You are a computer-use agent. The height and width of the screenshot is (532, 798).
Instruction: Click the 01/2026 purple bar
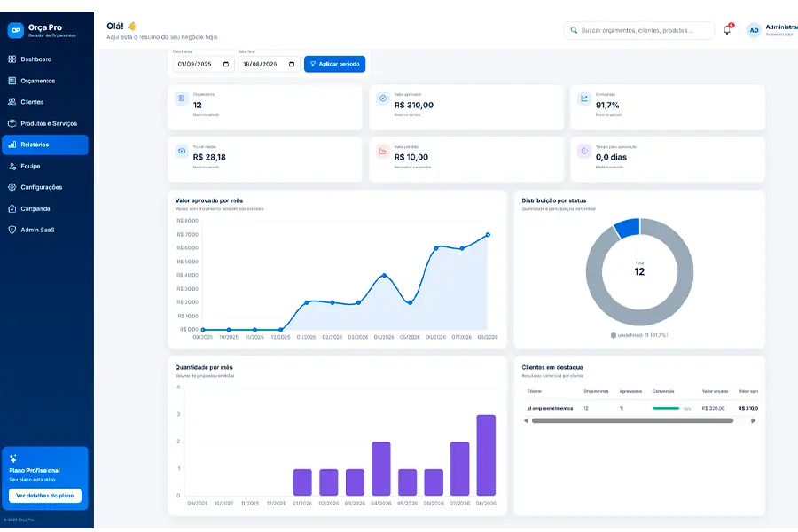click(x=302, y=482)
